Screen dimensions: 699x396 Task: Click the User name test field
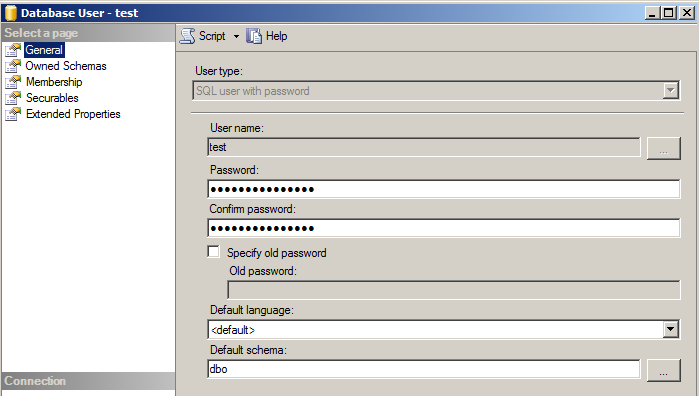click(424, 147)
